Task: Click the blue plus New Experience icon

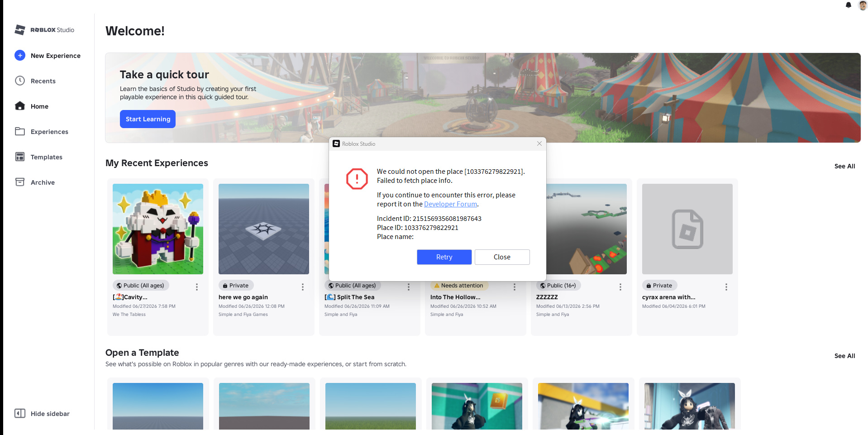Action: click(20, 55)
